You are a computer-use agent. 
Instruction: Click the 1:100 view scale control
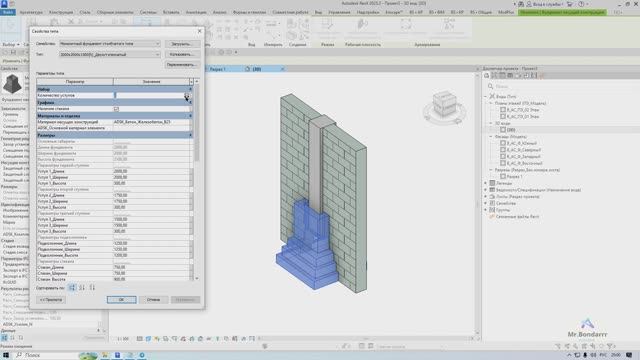pyautogui.click(x=123, y=339)
